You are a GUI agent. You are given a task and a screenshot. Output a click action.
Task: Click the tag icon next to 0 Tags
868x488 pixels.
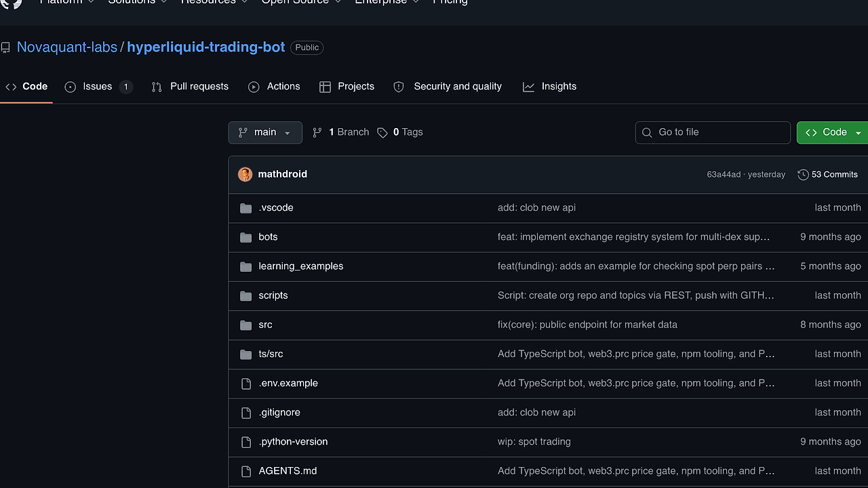(x=382, y=132)
